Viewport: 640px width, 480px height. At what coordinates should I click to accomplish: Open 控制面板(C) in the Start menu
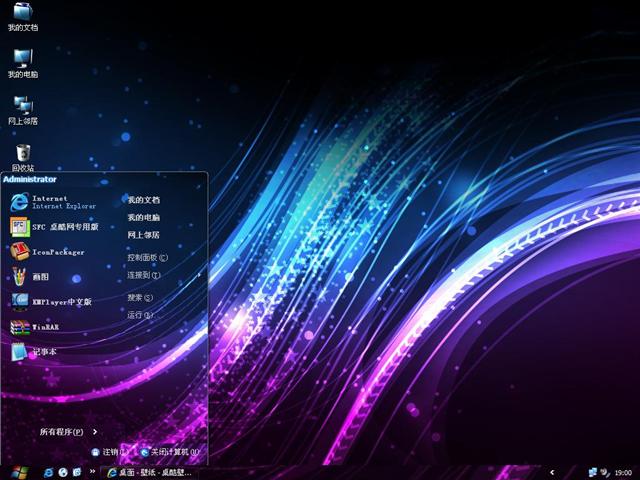pos(147,257)
